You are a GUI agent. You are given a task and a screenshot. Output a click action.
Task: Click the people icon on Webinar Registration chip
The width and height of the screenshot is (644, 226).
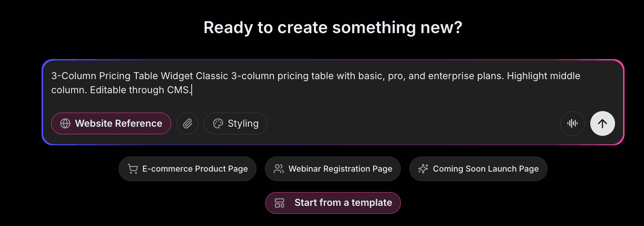(279, 169)
